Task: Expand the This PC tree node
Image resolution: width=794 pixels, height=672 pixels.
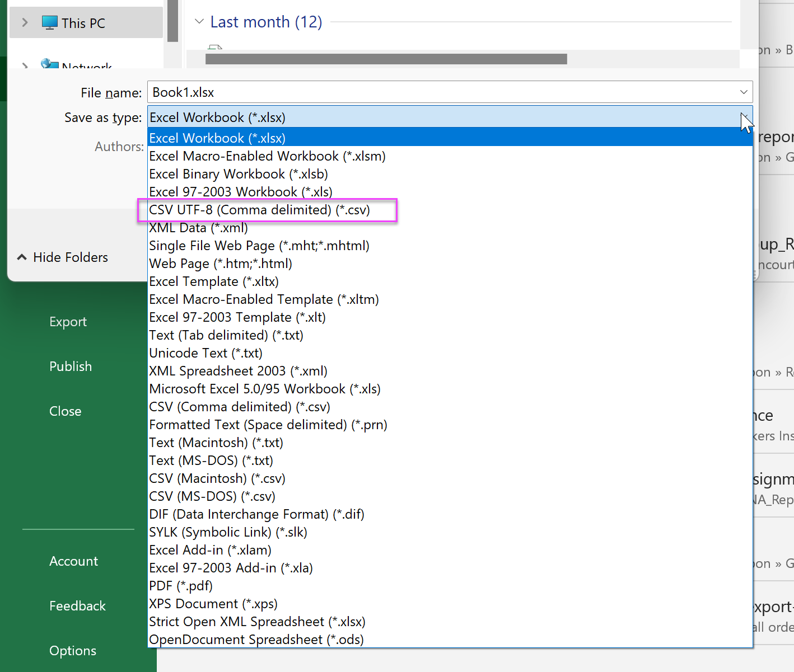Action: point(25,23)
